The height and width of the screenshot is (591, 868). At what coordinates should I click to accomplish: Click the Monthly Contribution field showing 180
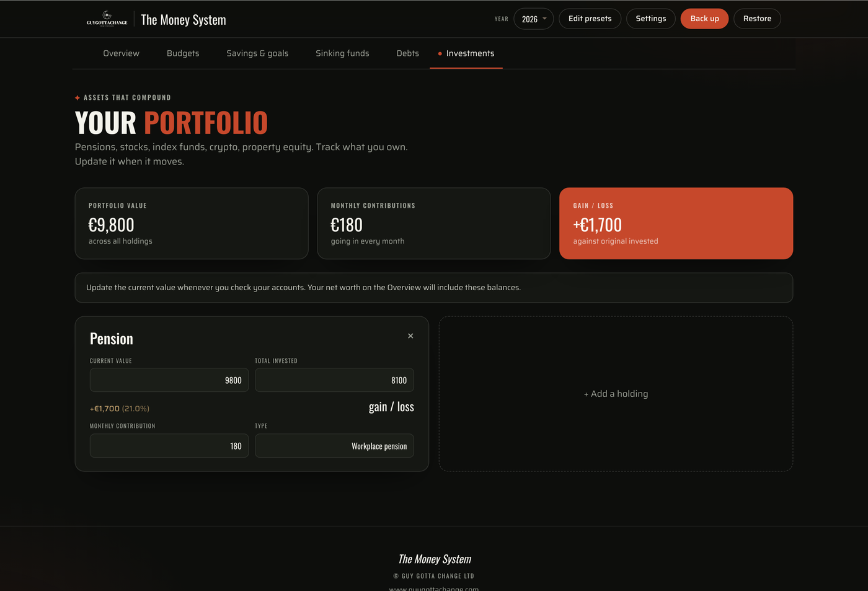coord(169,446)
